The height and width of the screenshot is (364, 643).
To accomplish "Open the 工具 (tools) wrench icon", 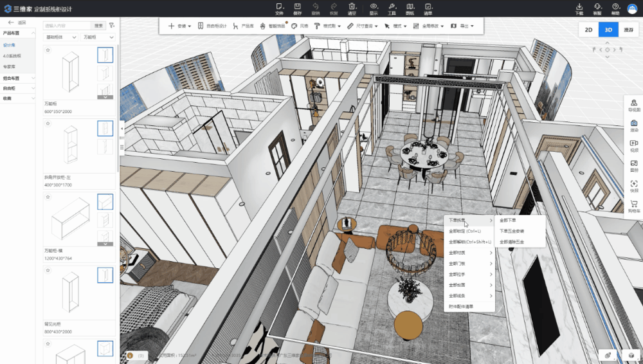I will tap(392, 6).
